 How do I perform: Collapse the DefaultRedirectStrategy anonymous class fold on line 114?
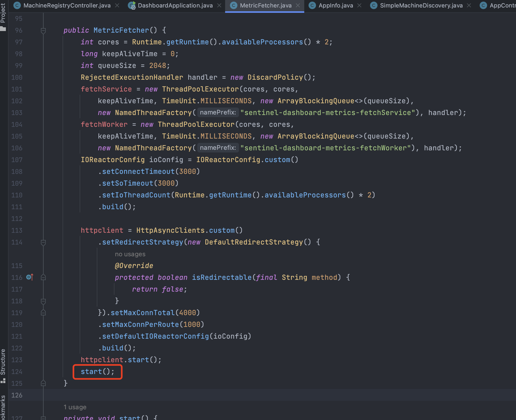(x=43, y=242)
